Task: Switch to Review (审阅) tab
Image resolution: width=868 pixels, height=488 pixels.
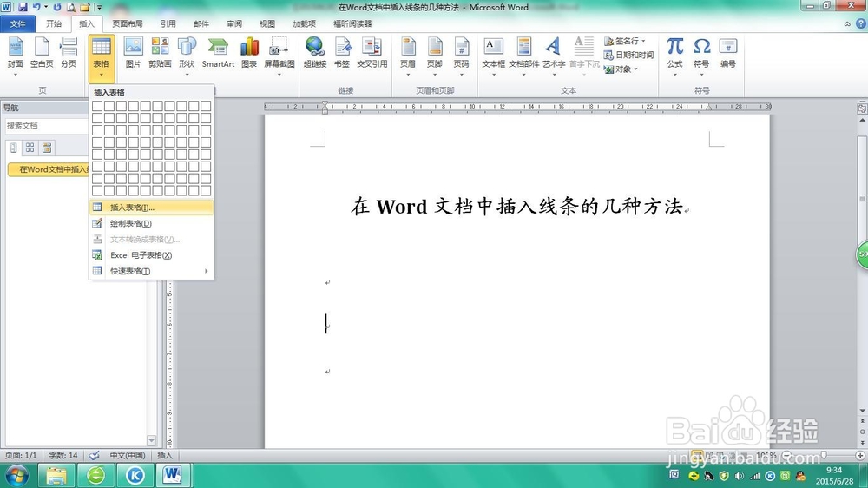Action: (x=234, y=23)
